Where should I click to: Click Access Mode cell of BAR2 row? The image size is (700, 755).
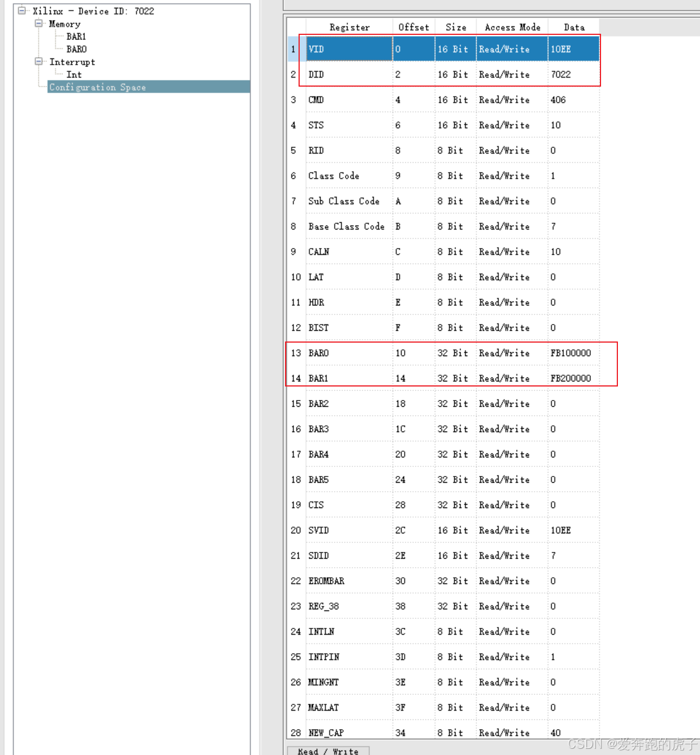[x=512, y=403]
